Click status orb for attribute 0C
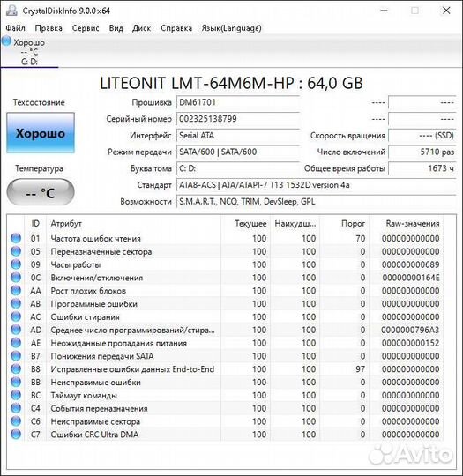This screenshot has width=463, height=476. [x=16, y=278]
